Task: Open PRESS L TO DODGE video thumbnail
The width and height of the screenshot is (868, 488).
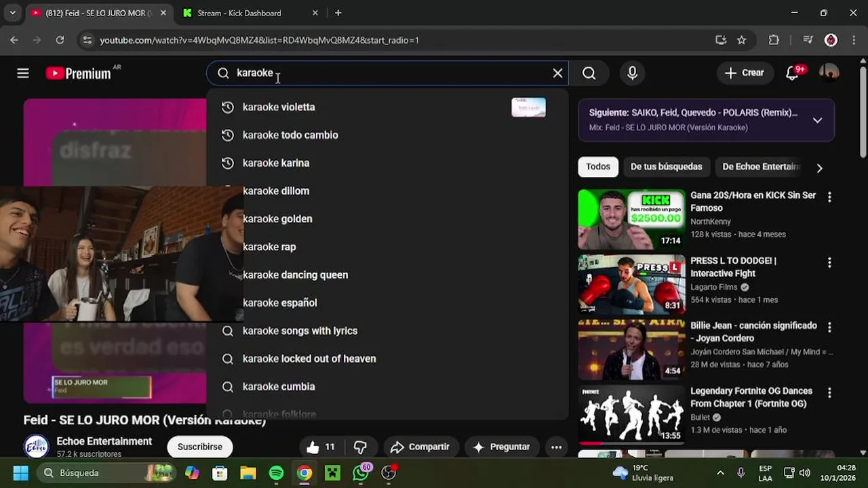Action: coord(631,285)
